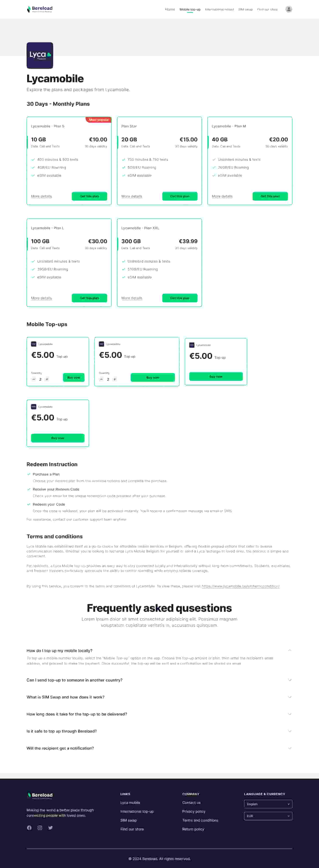Viewport: 319px width, 868px height.
Task: Open the EUR currency dropdown
Action: 268,816
